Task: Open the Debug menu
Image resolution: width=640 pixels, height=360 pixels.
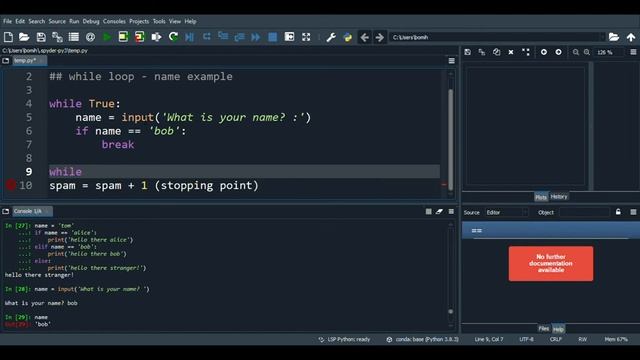Action: pyautogui.click(x=91, y=21)
